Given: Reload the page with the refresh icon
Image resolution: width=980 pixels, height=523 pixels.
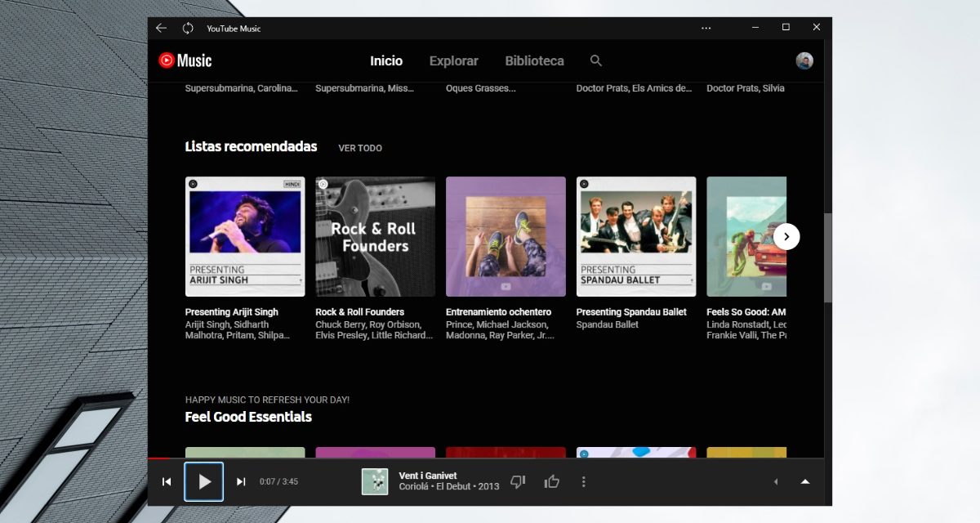Looking at the screenshot, I should [x=188, y=28].
